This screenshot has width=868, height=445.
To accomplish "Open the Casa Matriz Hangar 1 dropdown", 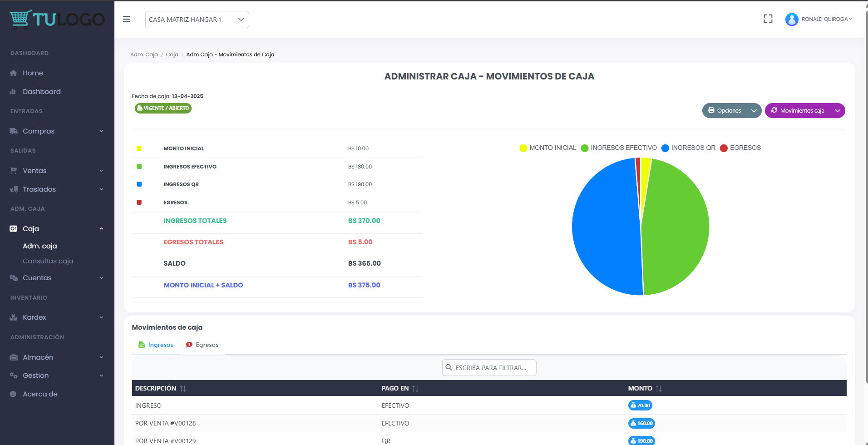I will coord(197,20).
